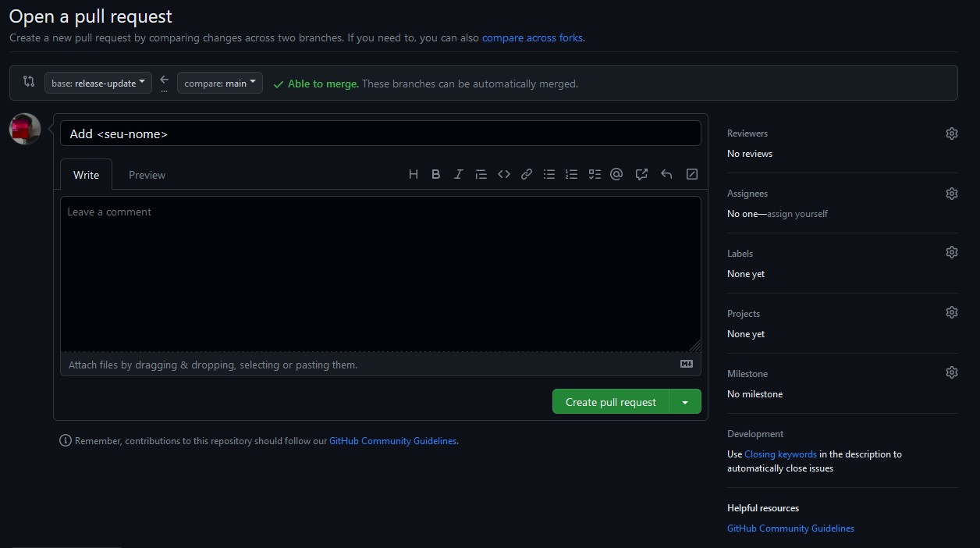Click the Labels heading
This screenshot has height=548, width=980.
point(740,254)
